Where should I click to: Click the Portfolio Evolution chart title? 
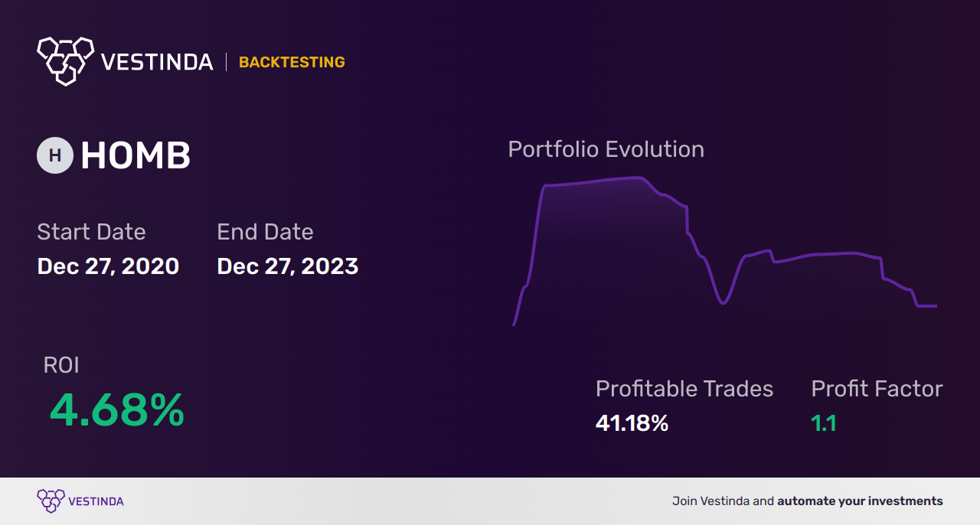coord(606,149)
